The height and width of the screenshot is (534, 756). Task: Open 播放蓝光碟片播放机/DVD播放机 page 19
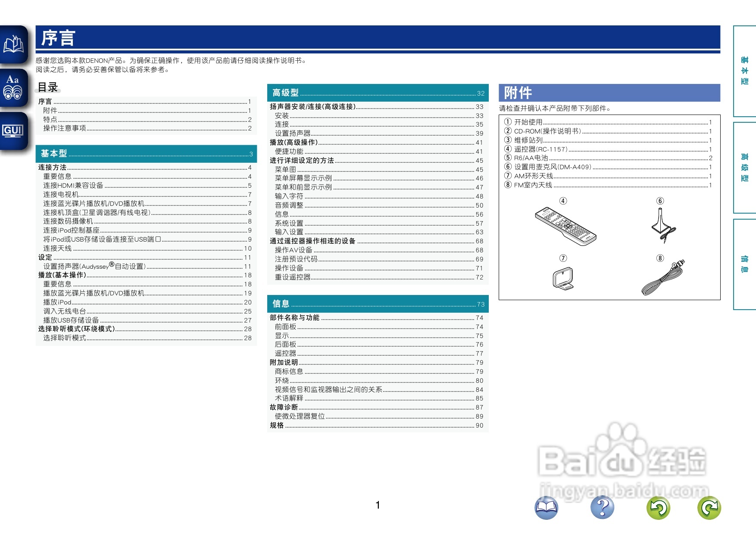(x=147, y=293)
